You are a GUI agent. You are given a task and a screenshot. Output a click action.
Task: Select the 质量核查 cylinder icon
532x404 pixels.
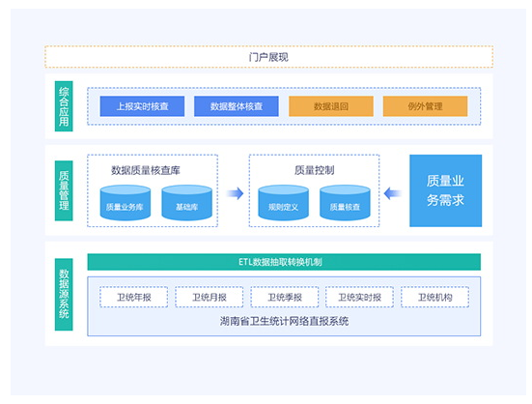(x=345, y=203)
